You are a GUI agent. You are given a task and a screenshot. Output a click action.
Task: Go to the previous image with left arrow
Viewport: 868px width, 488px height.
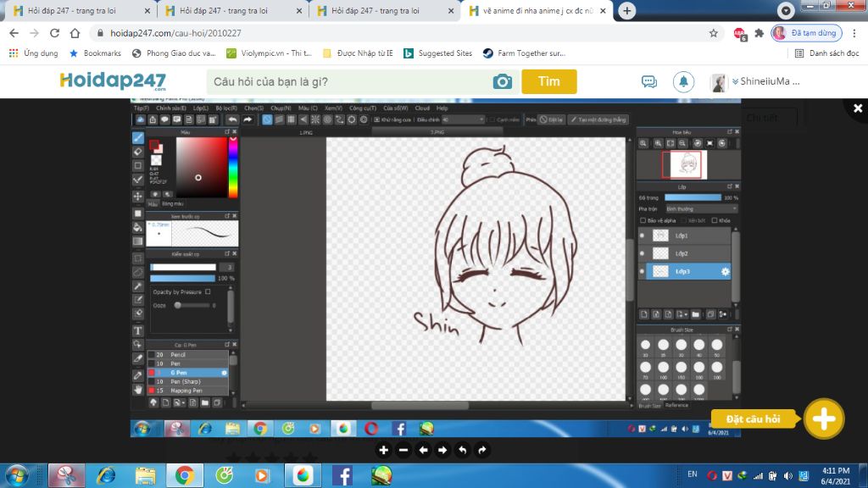pyautogui.click(x=423, y=451)
